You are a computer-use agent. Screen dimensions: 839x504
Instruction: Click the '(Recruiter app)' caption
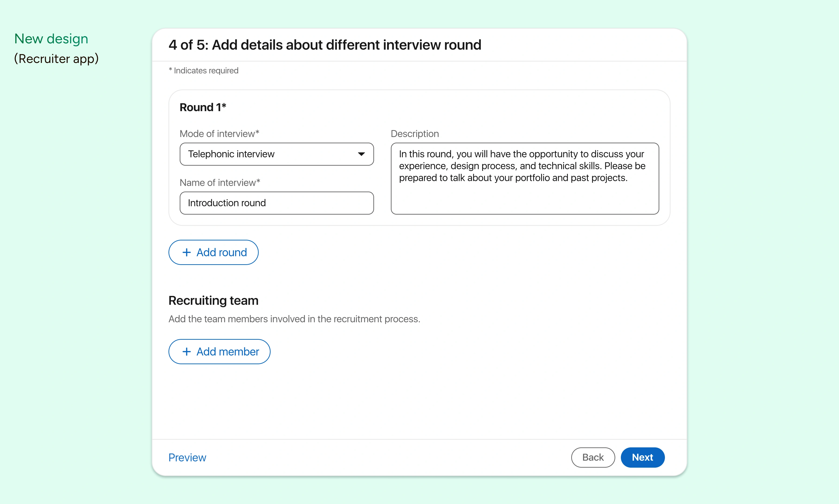coord(56,59)
